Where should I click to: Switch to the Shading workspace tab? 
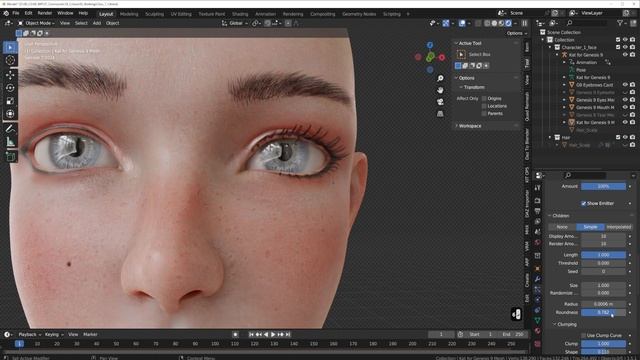[x=240, y=14]
